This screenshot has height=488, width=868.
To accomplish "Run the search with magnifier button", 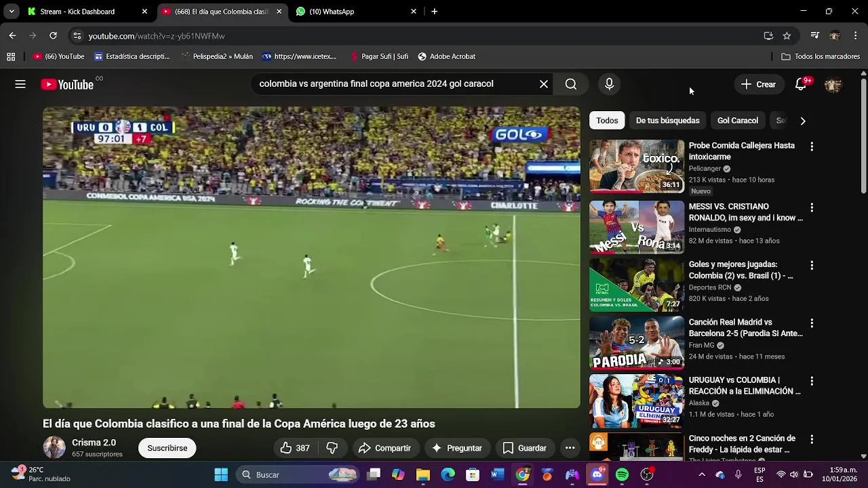I will pos(571,84).
